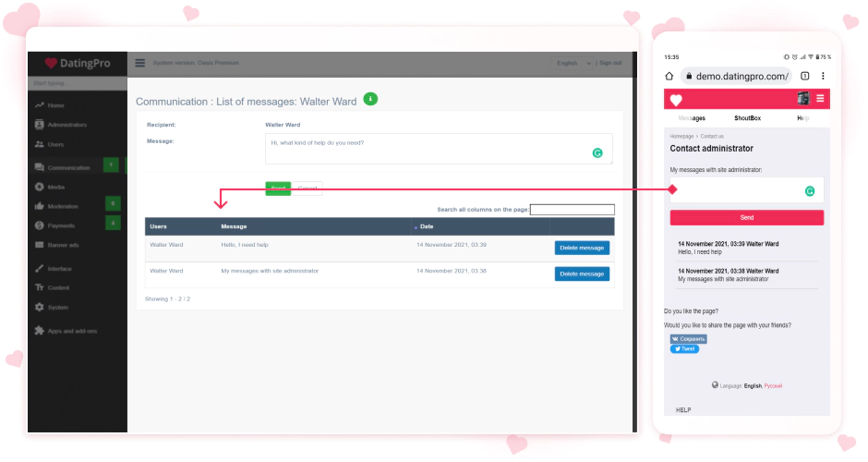Open Banner ads sidebar section
This screenshot has width=868, height=462.
57,245
